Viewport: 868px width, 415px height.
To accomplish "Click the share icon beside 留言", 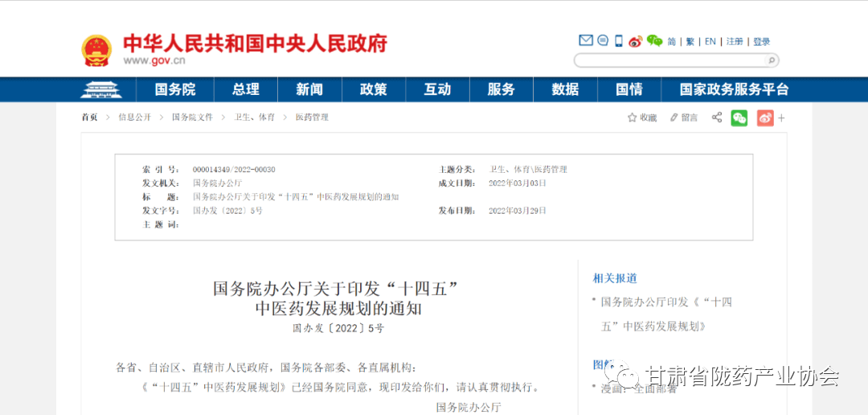I will 716,117.
